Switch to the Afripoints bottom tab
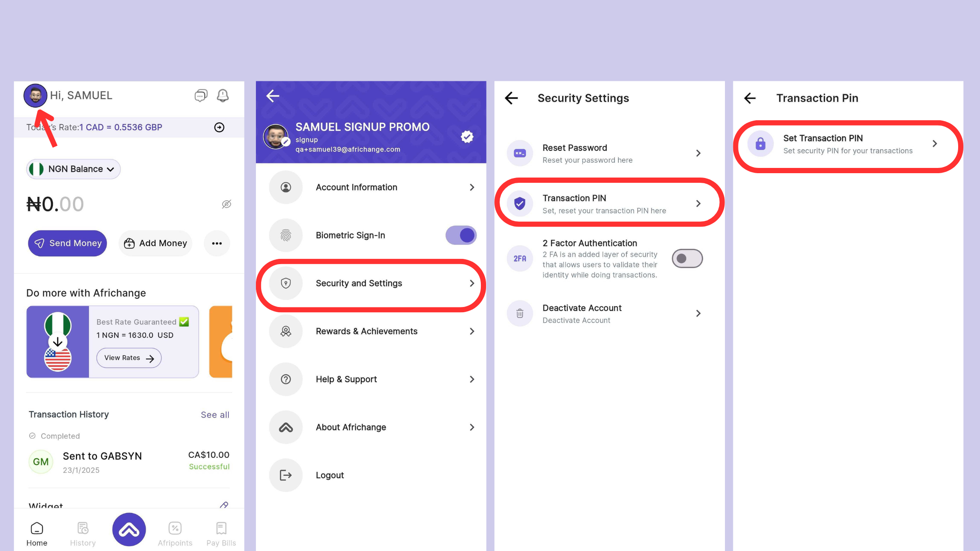 175,534
